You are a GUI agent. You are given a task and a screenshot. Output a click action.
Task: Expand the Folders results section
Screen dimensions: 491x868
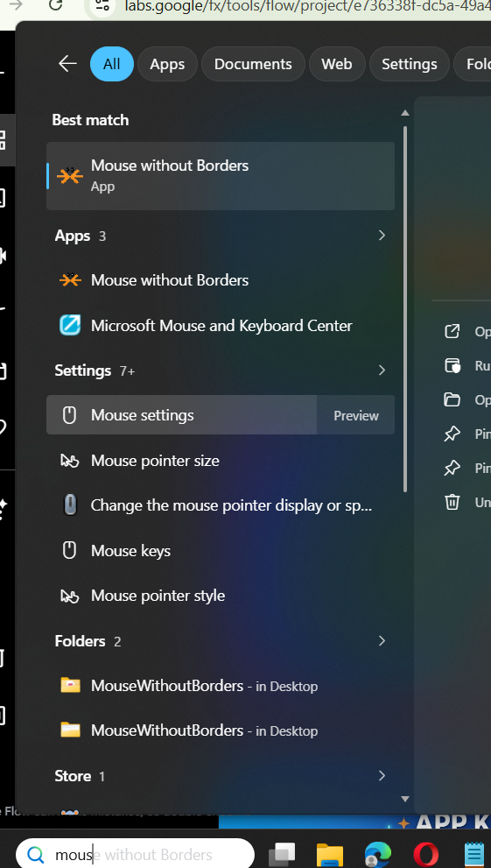point(382,641)
